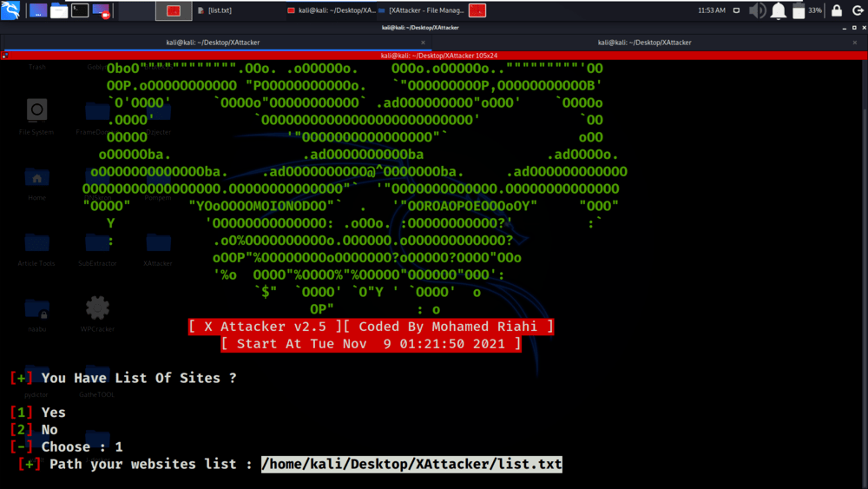Open the file manager panel launcher
Screen dimensions: 868x489
coord(59,10)
